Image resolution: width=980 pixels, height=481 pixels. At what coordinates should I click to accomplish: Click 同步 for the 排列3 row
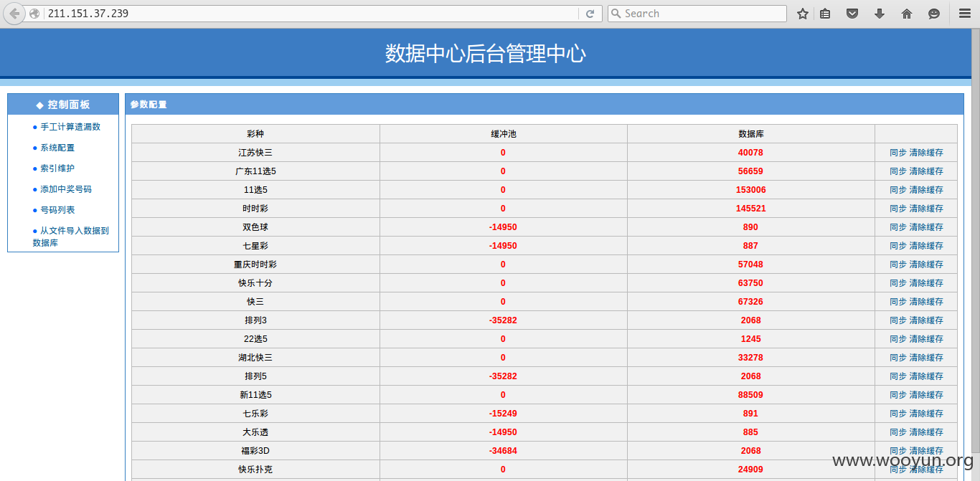(898, 320)
